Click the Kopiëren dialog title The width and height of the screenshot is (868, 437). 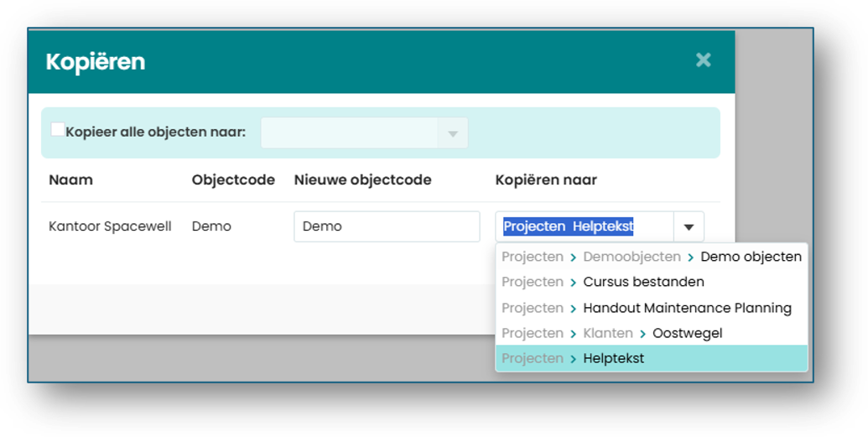point(96,61)
